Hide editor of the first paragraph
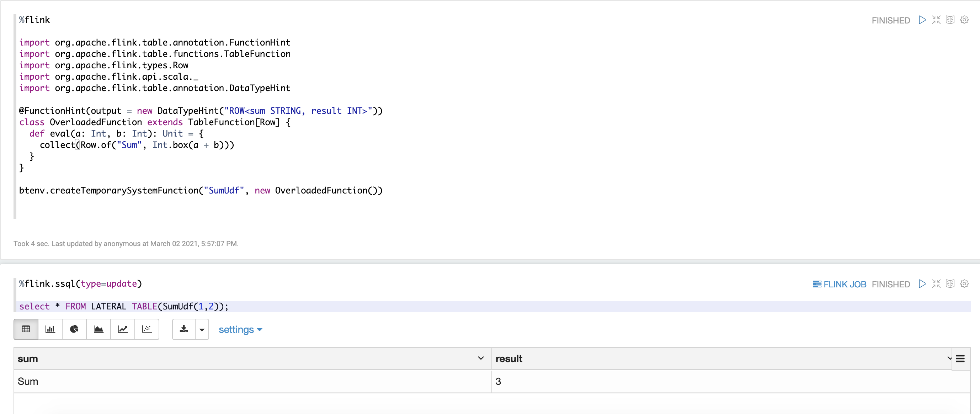Screen dimensions: 980x414 936,20
